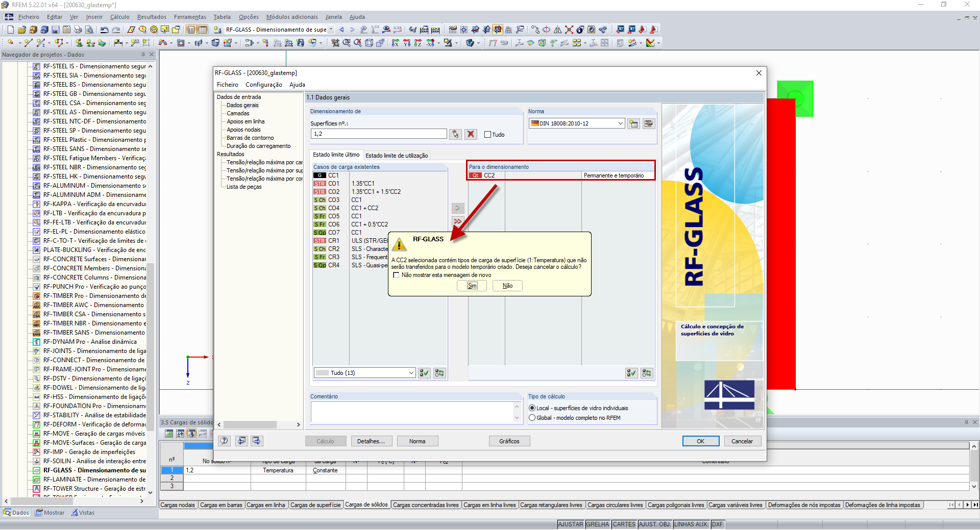The height and width of the screenshot is (530, 980).
Task: Clear the surfaces list with the red X icon
Action: pyautogui.click(x=471, y=134)
